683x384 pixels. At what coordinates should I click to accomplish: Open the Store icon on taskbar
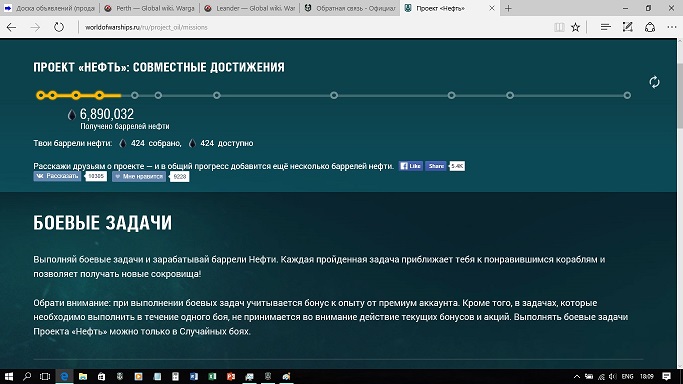[101, 377]
